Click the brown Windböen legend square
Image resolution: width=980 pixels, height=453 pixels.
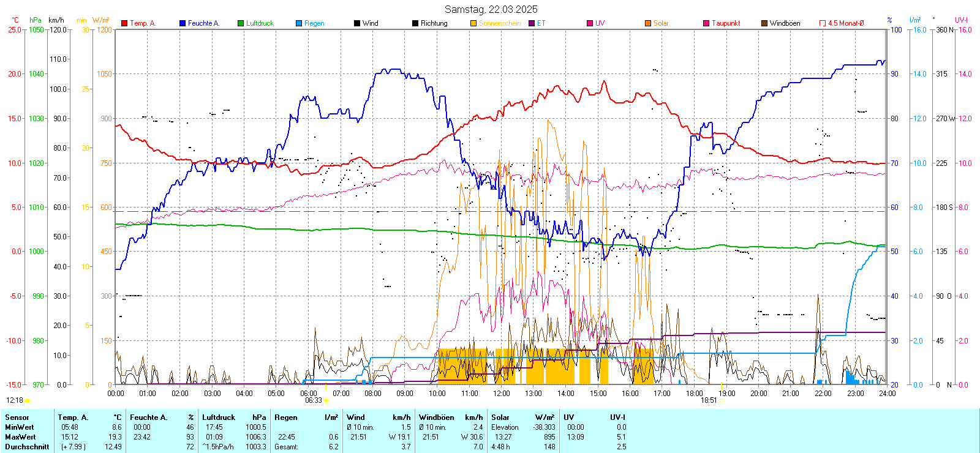pos(764,23)
